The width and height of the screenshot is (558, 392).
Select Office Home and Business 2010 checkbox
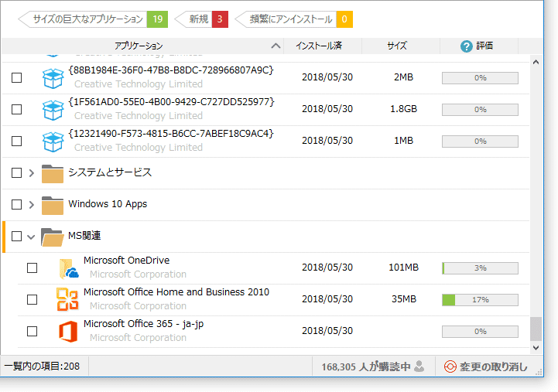click(x=32, y=299)
